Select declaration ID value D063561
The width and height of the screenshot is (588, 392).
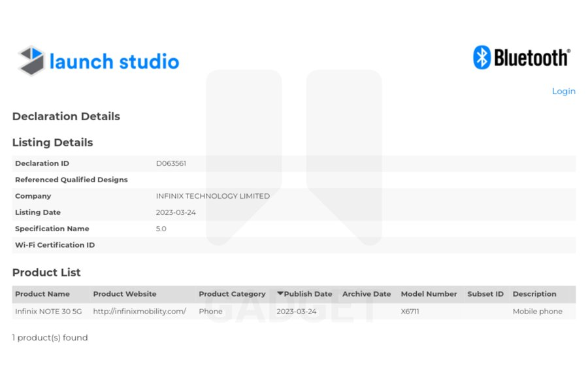point(171,163)
